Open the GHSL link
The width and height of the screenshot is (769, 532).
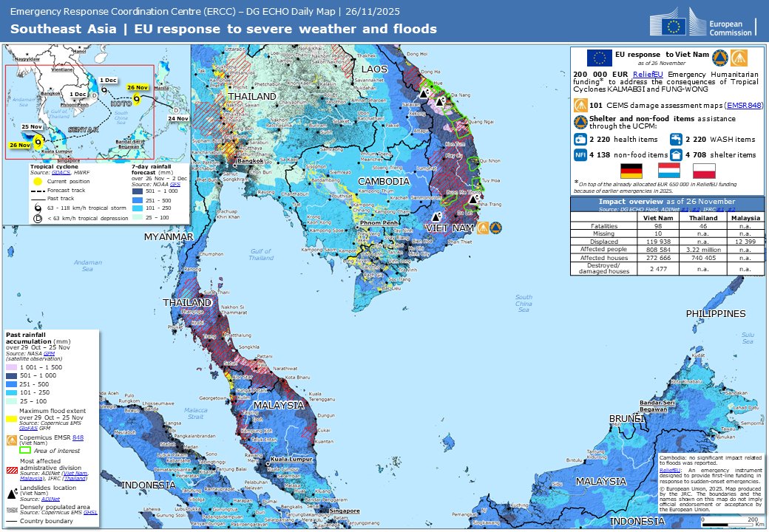[90, 512]
